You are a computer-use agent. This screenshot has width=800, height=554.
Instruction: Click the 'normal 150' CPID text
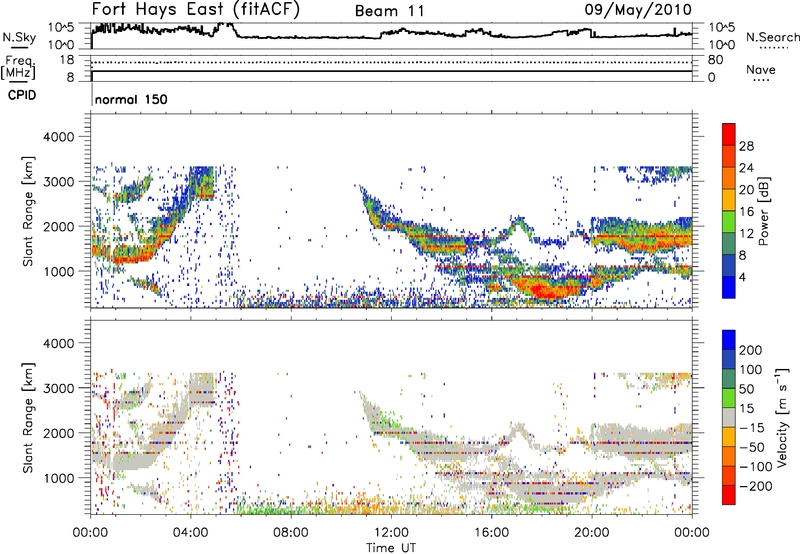131,99
